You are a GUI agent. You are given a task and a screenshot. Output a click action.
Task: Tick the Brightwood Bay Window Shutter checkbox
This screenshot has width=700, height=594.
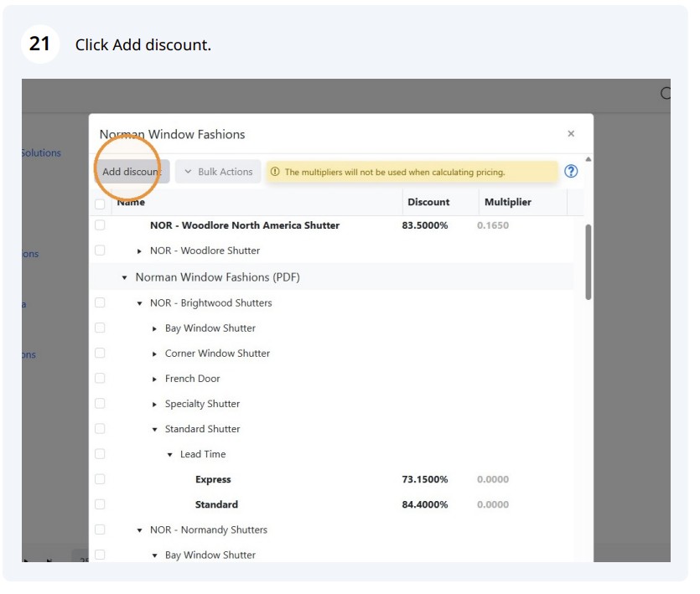[100, 328]
